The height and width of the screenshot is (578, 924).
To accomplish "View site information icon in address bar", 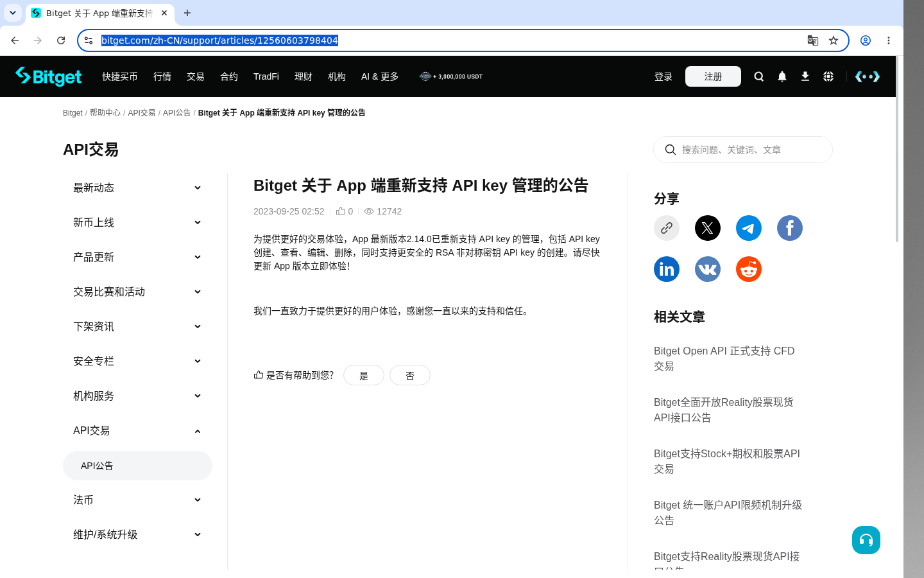I will coord(89,40).
